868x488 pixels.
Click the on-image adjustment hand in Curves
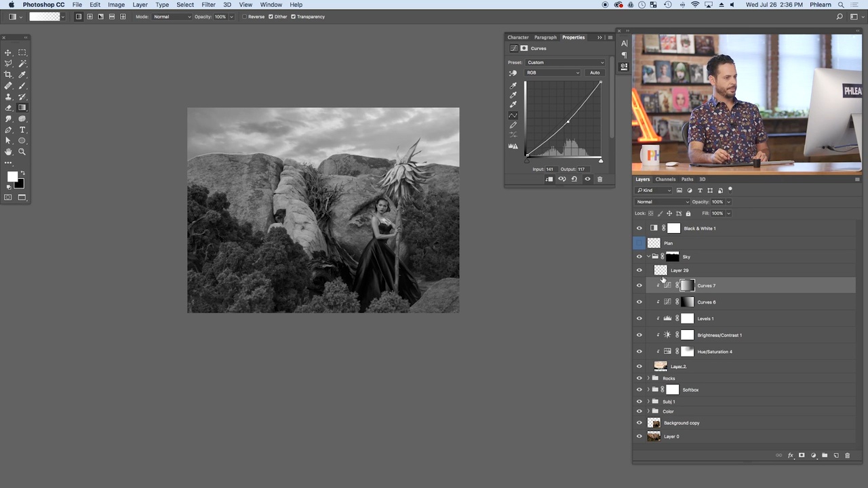[x=513, y=73]
